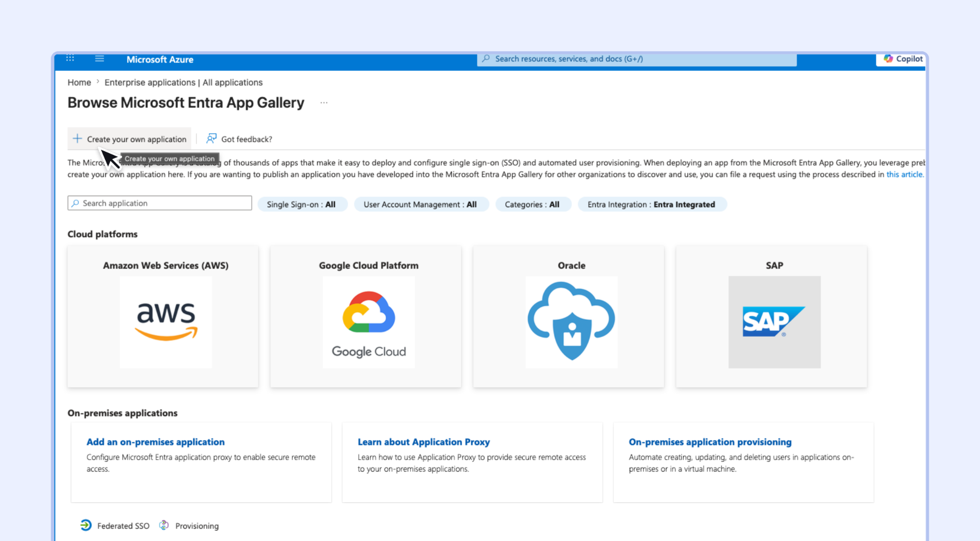
Task: Open the Entra Integration filter
Action: 652,204
